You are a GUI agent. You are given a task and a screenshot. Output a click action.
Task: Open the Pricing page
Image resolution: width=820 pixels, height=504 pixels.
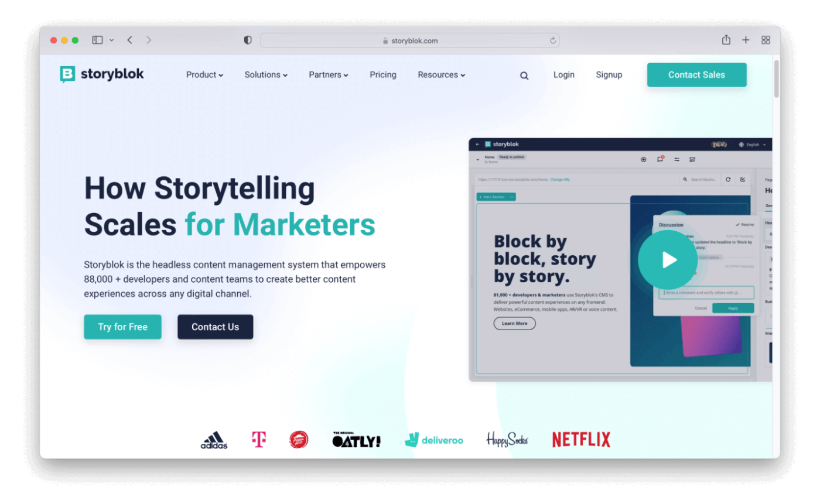(x=383, y=75)
